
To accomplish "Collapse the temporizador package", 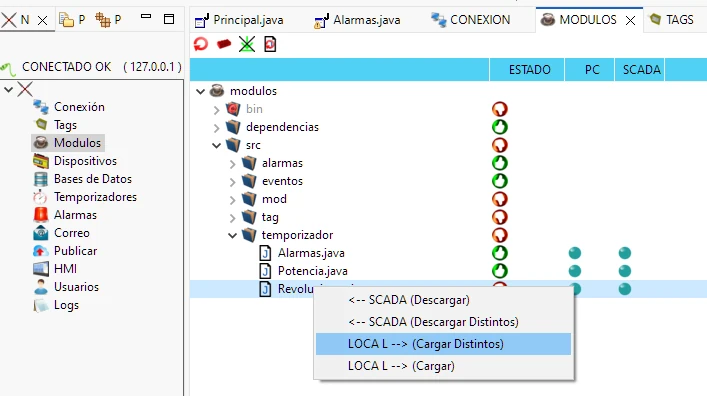I will [233, 235].
